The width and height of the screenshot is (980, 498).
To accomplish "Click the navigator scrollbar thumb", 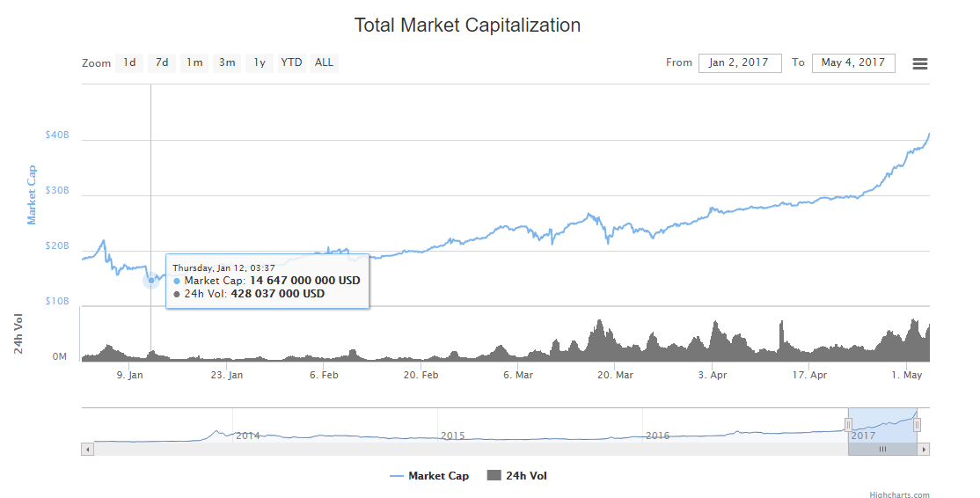I will coord(882,449).
